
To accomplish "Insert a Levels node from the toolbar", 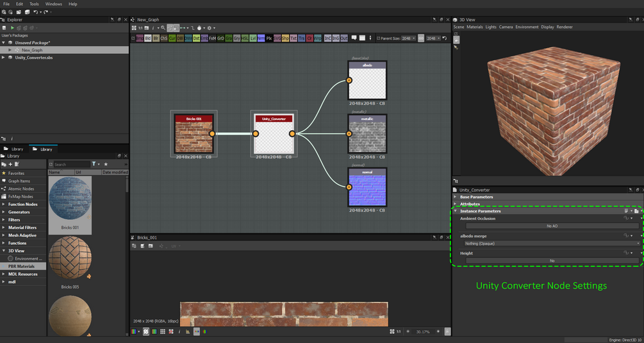I will point(253,38).
